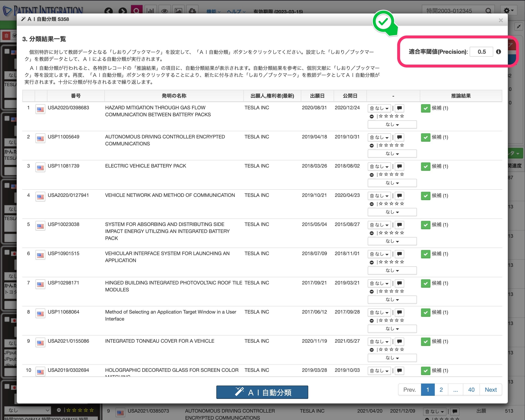Viewport: 525px width, 420px height.
Task: Open the trash なし dropdown for USP10298171
Action: click(x=379, y=283)
